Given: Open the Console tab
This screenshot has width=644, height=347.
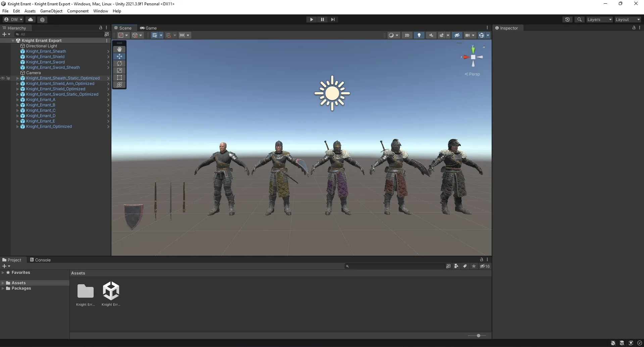Looking at the screenshot, I should (x=40, y=260).
